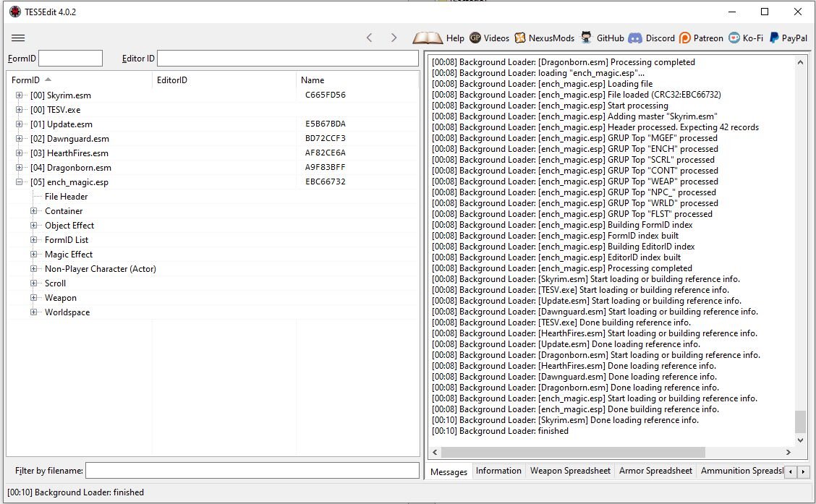The image size is (816, 504).
Task: Expand the Non-Player Character (Actor) group
Action: pos(34,269)
